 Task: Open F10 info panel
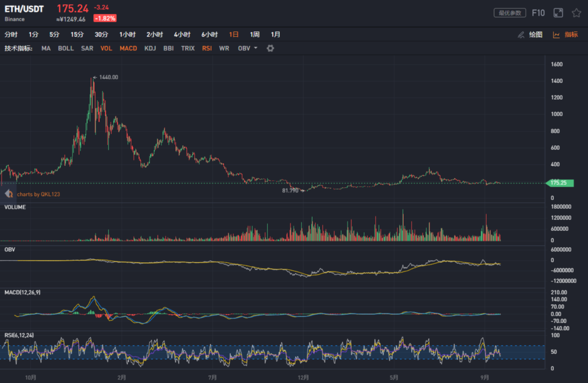tap(538, 13)
